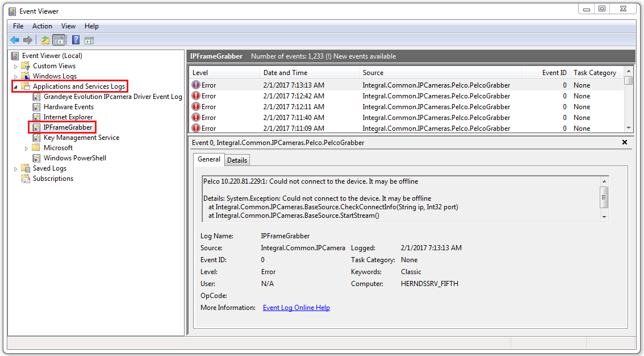Click the Level column header to sort
The height and width of the screenshot is (356, 644).
coord(216,72)
